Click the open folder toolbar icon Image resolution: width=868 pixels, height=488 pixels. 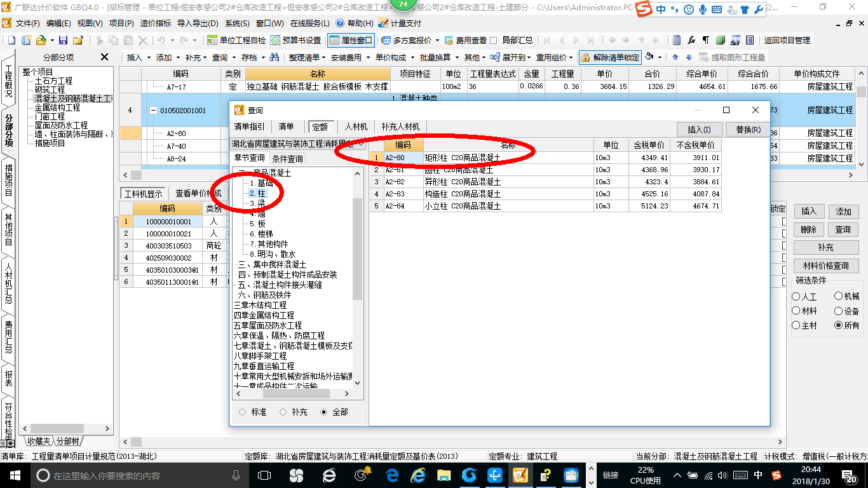[x=41, y=40]
